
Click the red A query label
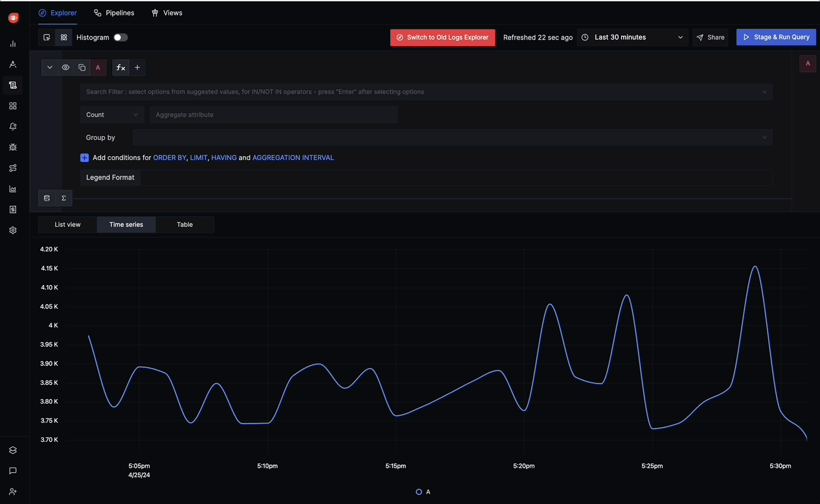pos(98,67)
